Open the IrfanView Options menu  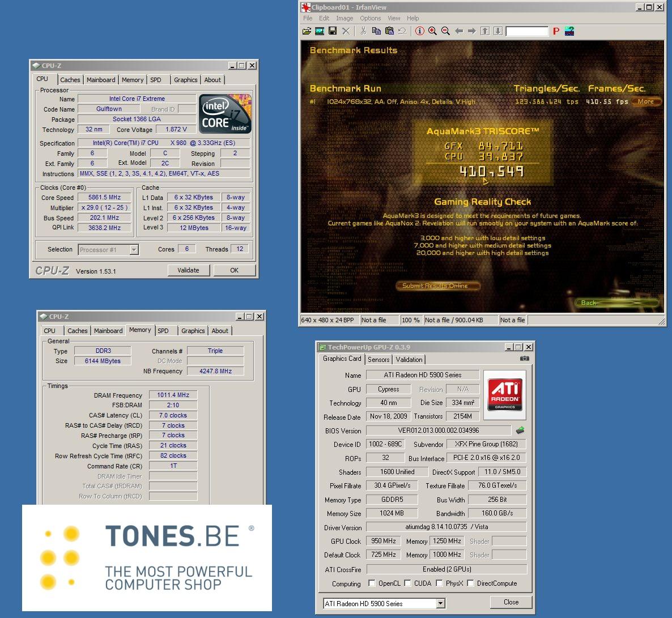coord(371,18)
